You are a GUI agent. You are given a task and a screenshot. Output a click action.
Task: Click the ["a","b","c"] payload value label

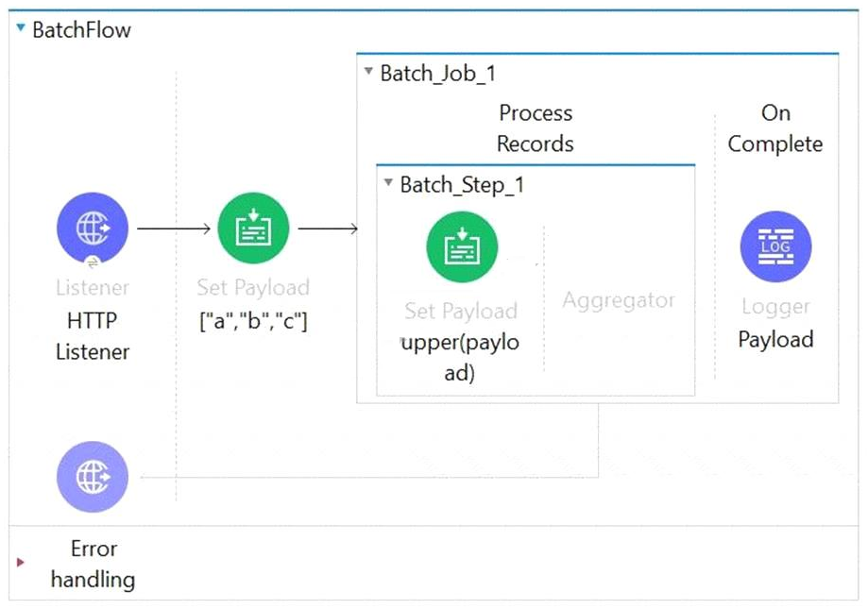tap(253, 321)
